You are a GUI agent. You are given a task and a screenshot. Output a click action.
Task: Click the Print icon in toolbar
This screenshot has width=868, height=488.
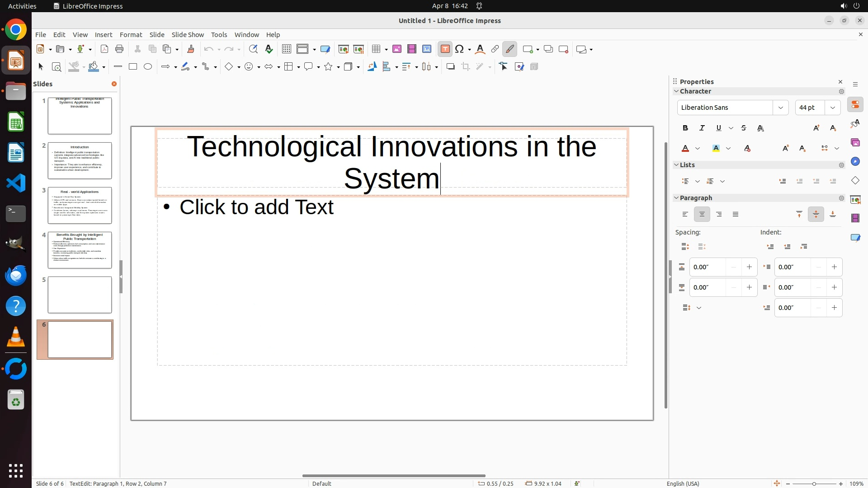119,49
